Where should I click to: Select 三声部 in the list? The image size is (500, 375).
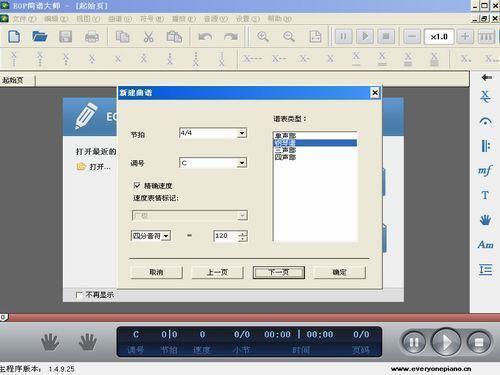tap(315, 150)
